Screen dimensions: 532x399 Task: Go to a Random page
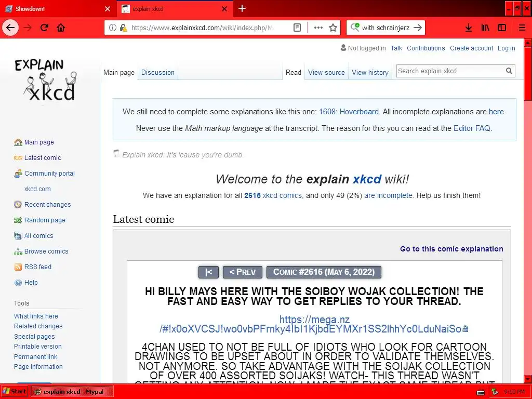pyautogui.click(x=45, y=220)
